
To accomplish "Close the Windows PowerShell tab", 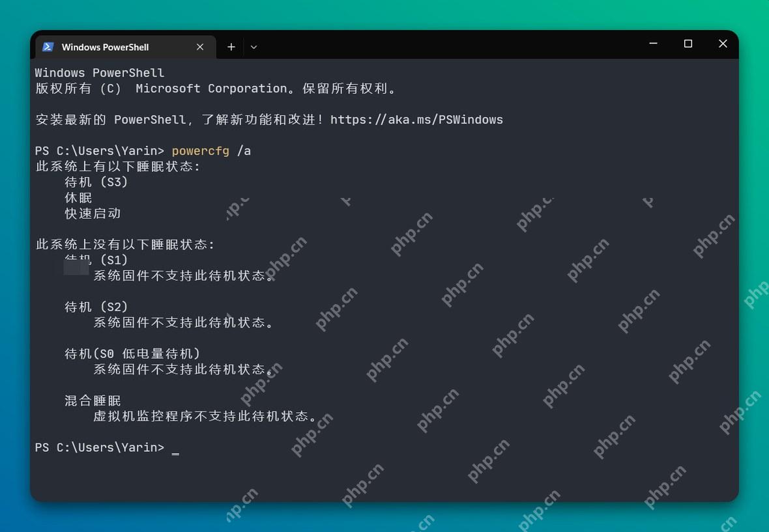I will click(199, 47).
